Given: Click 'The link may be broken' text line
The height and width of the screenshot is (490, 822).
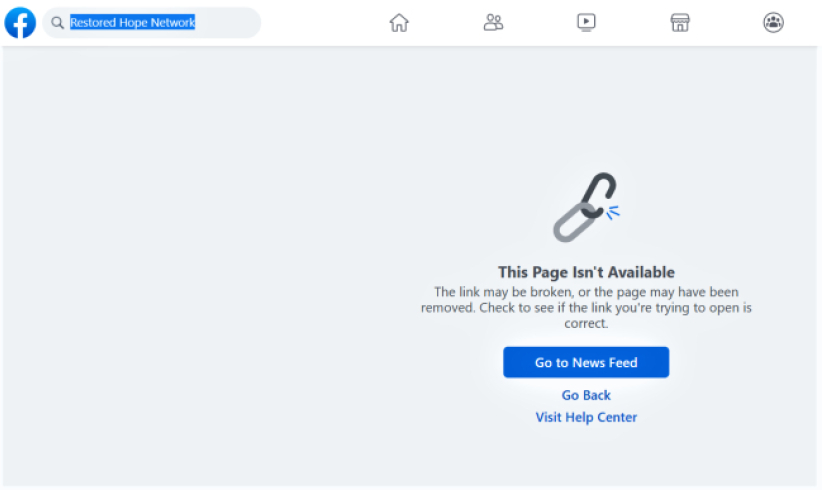Looking at the screenshot, I should point(586,292).
